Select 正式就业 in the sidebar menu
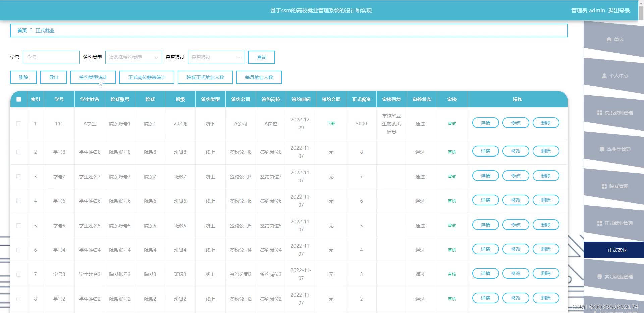The width and height of the screenshot is (644, 313). [614, 250]
